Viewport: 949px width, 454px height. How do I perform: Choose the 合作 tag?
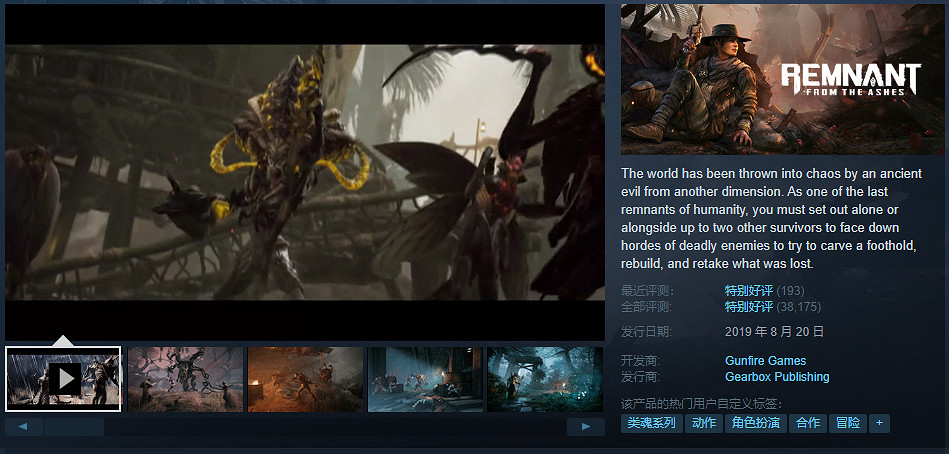tap(807, 423)
